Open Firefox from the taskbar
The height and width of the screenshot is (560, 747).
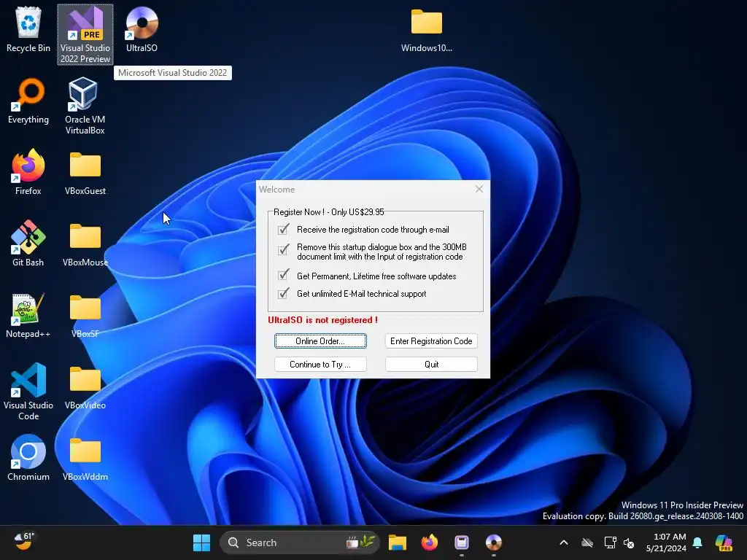point(429,542)
